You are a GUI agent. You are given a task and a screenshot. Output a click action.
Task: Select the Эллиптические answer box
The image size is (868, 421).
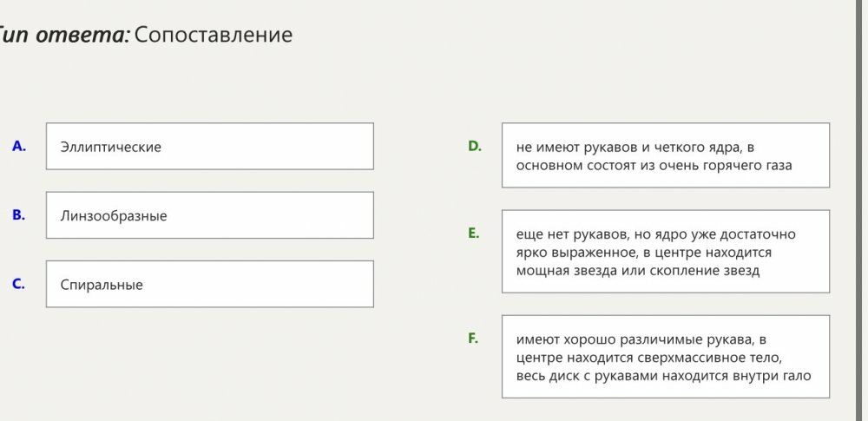209,147
